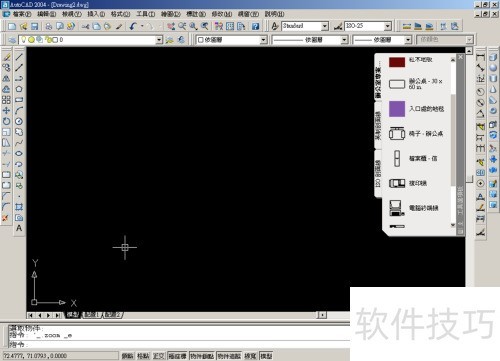Open the ISO-25 dimension style dropdown

click(387, 26)
